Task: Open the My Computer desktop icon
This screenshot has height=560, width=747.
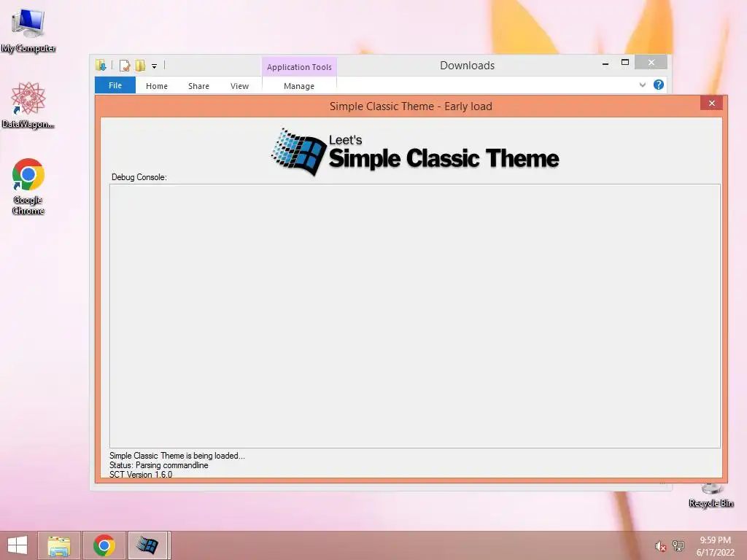Action: tap(28, 29)
